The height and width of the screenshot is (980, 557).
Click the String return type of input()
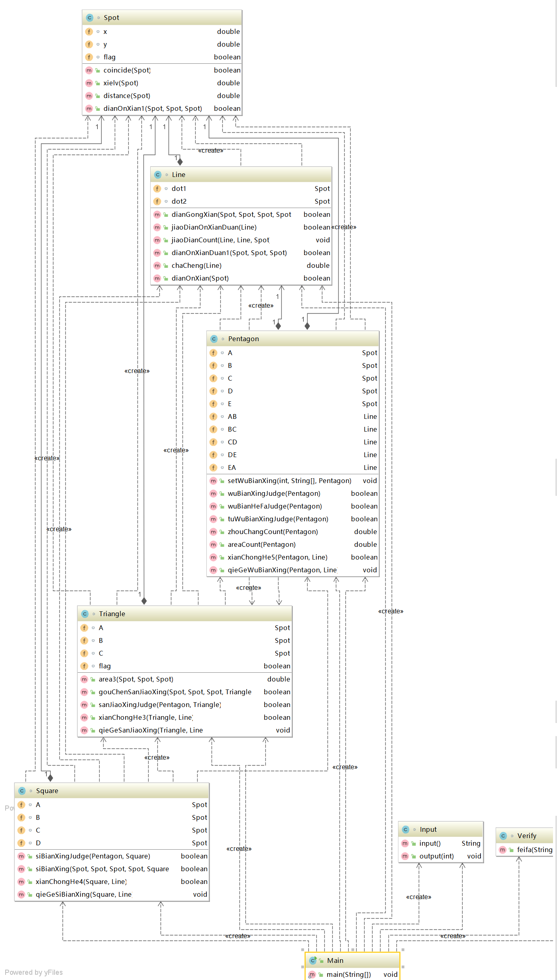click(x=471, y=843)
